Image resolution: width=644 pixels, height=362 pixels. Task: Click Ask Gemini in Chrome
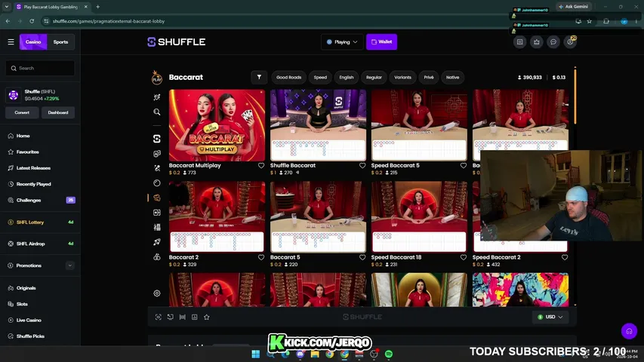[x=574, y=7]
